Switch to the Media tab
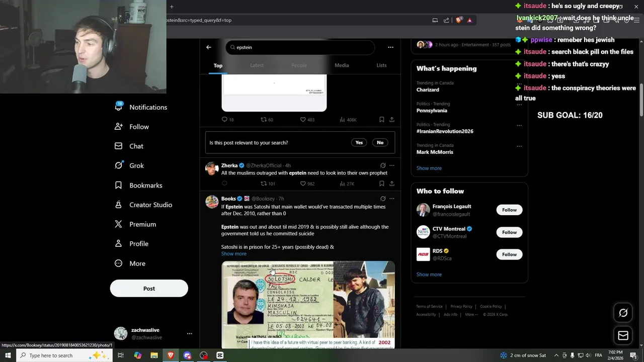This screenshot has height=362, width=644. click(x=342, y=65)
